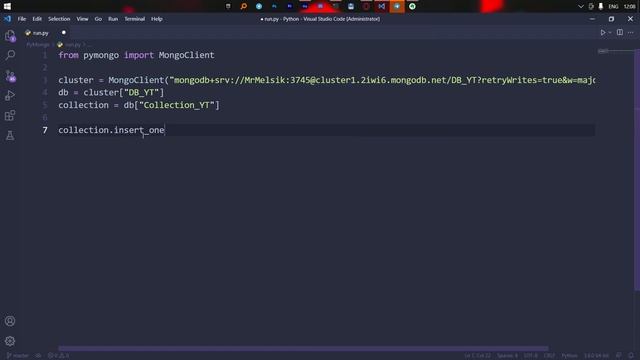Viewport: 640px width, 360px height.
Task: Open the green circular taskbar app
Action: 412,6
